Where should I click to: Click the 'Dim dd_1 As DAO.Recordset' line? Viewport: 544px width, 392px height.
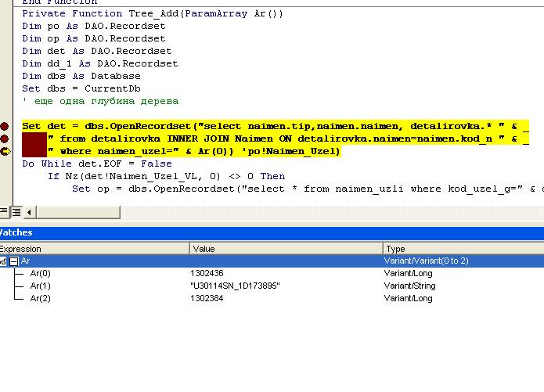pos(100,64)
